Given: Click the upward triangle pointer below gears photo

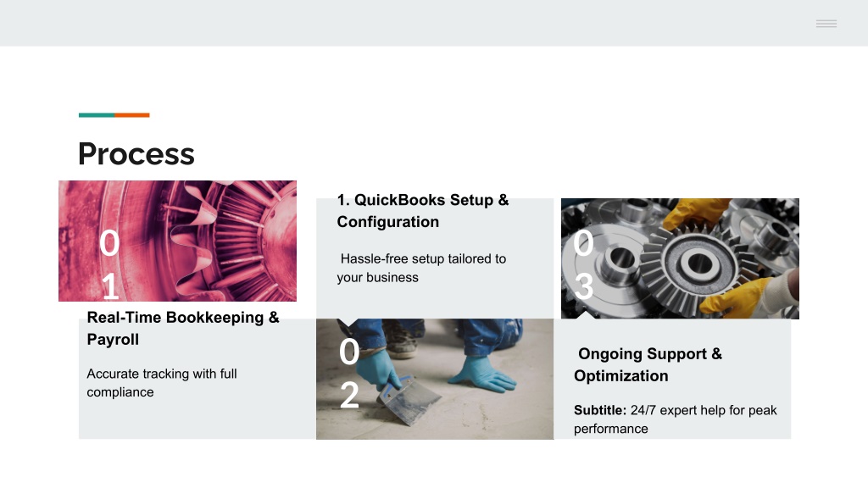Looking at the screenshot, I should [585, 315].
